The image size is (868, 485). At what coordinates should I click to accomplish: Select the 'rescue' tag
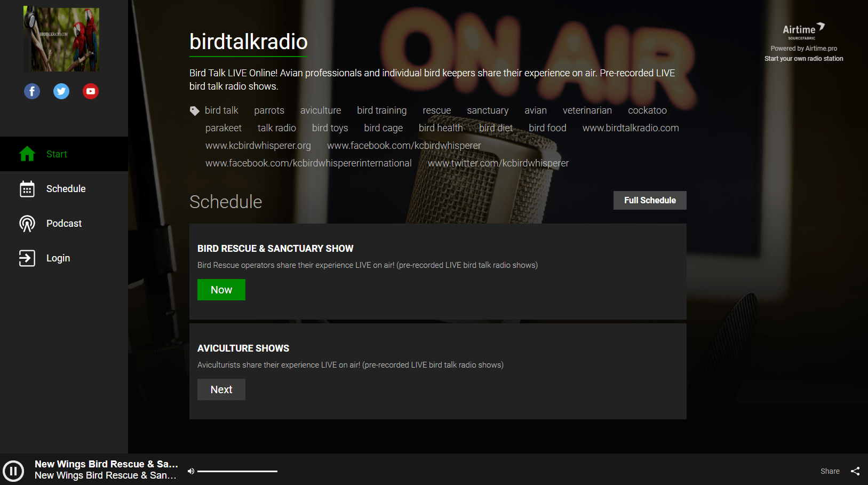coord(437,110)
